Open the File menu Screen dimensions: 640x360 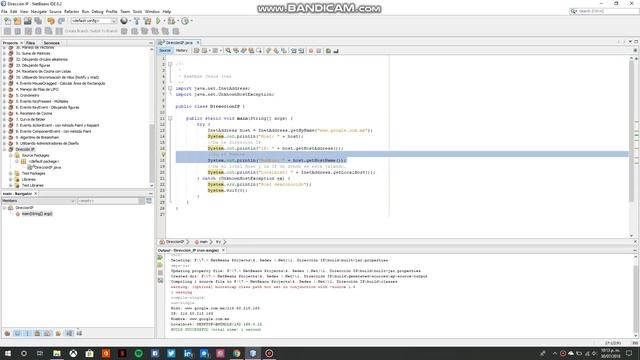tap(4, 12)
